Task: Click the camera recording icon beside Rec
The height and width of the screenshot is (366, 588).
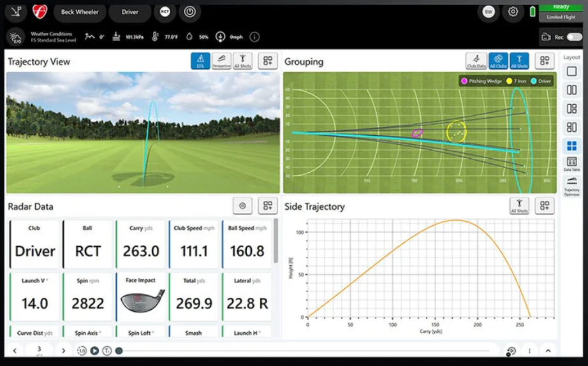Action: coord(546,37)
